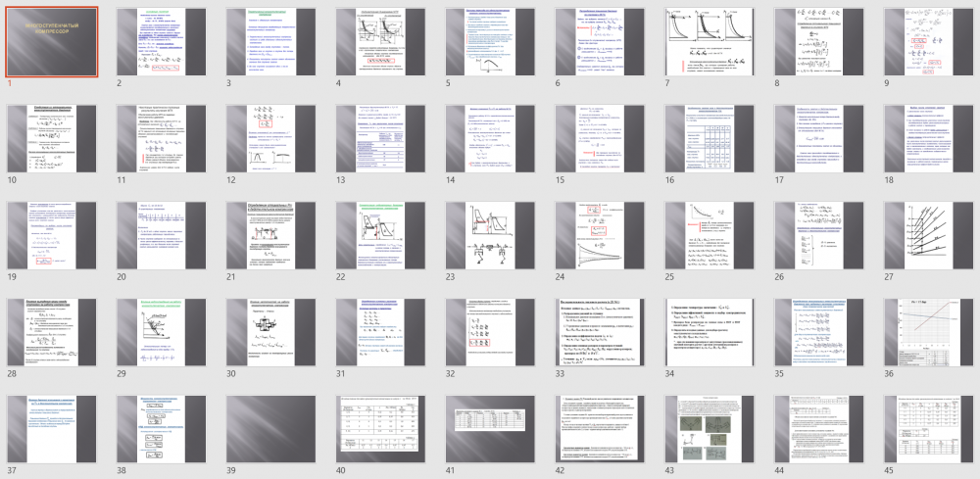Select slide 9 thumbnail

click(x=929, y=42)
